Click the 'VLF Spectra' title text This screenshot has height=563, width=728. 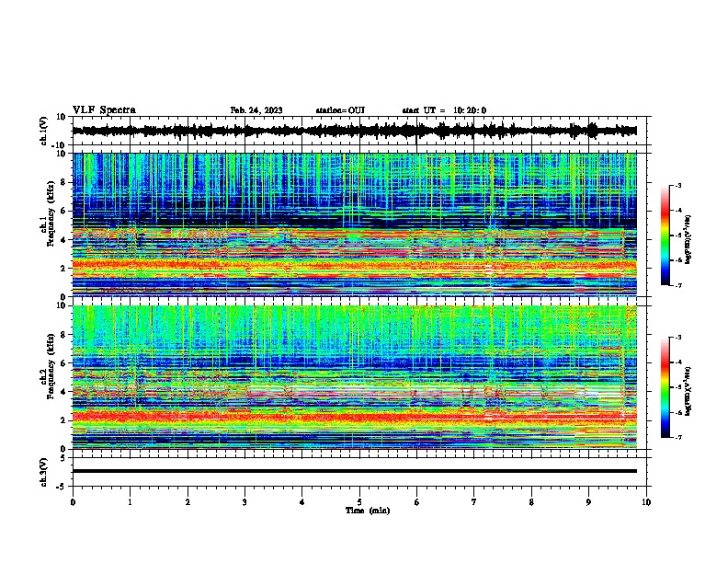pyautogui.click(x=104, y=110)
